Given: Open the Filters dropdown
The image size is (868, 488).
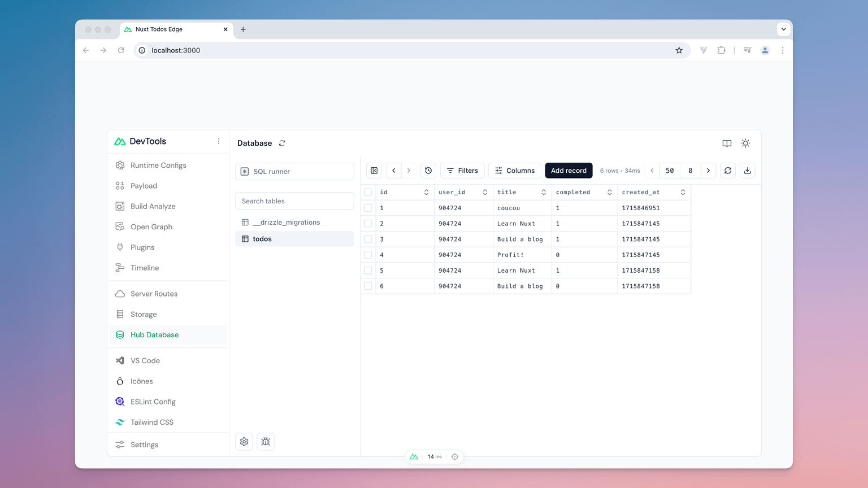Looking at the screenshot, I should [x=462, y=171].
